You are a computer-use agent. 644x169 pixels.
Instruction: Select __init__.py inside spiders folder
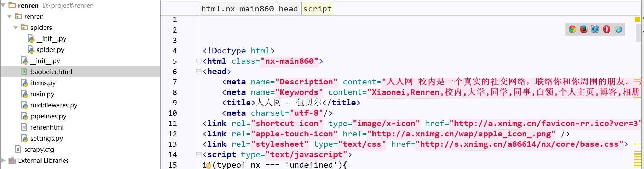(52, 38)
